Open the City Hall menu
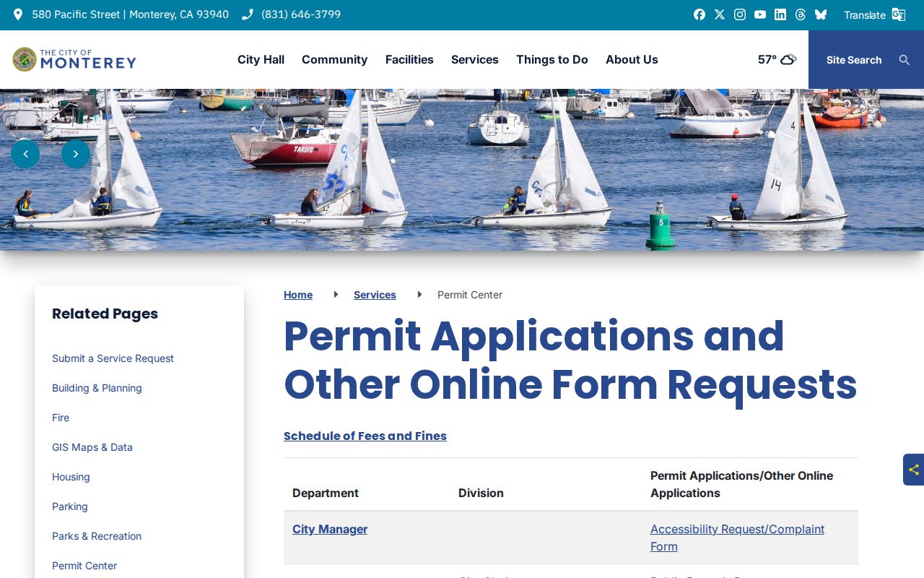Screen dimensions: 924x578 pos(261,60)
